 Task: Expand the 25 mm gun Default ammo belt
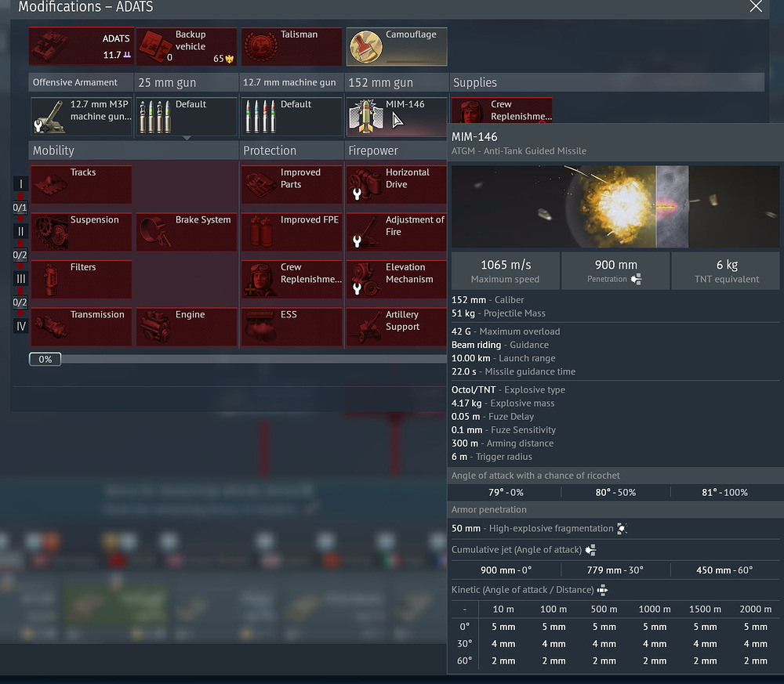tap(187, 116)
